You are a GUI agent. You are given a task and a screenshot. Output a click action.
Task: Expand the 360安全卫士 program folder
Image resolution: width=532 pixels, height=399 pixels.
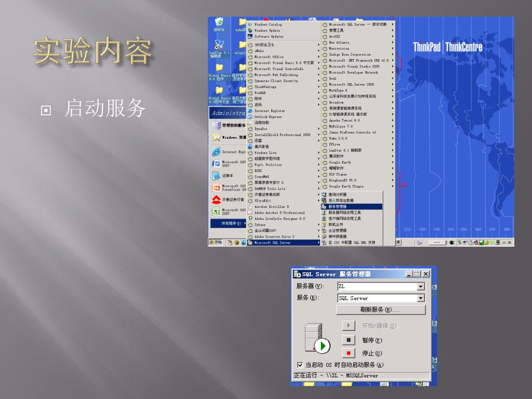(284, 45)
